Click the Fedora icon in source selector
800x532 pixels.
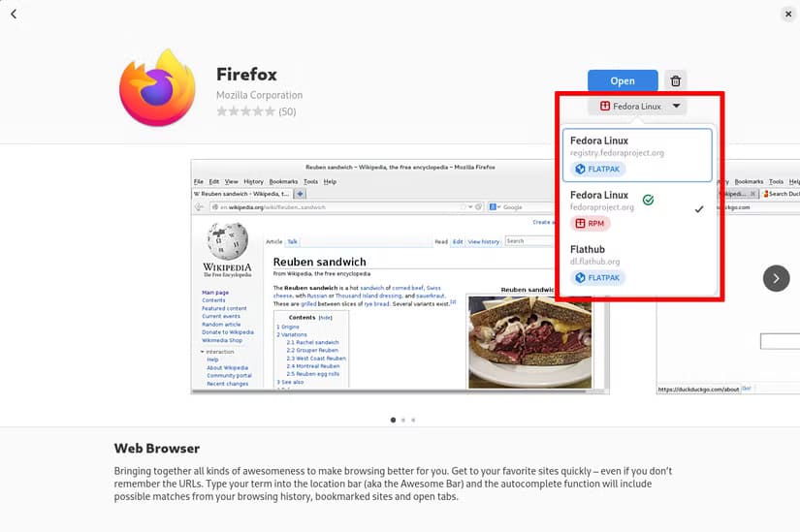[x=605, y=106]
